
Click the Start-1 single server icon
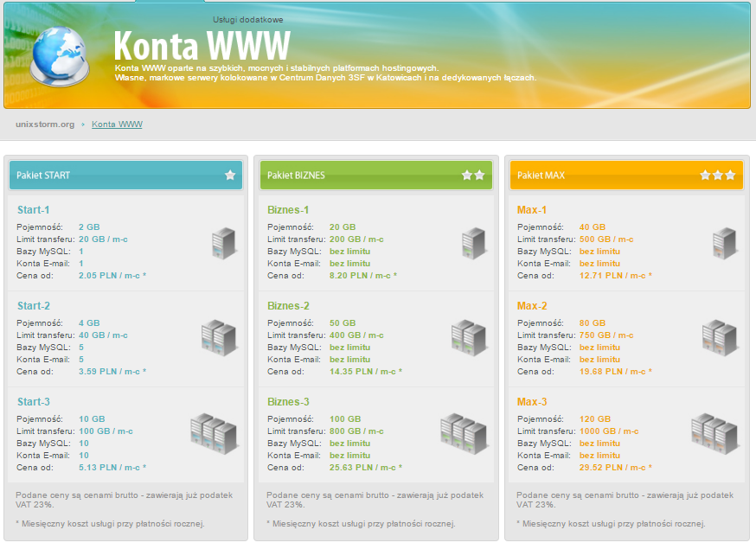(x=223, y=242)
